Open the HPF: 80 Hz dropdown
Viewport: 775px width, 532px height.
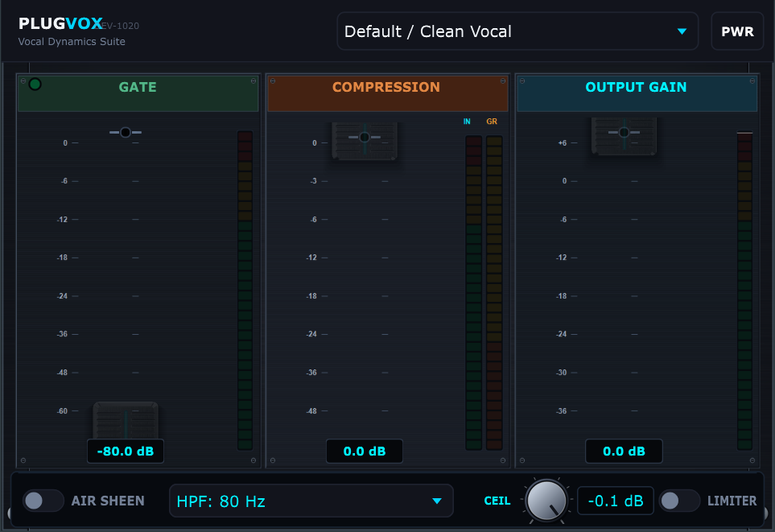click(311, 501)
